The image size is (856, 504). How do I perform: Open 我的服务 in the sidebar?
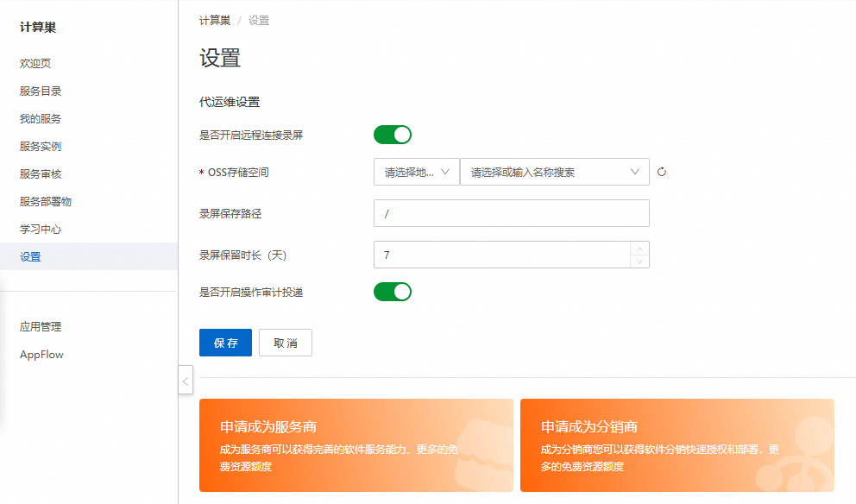pos(41,119)
